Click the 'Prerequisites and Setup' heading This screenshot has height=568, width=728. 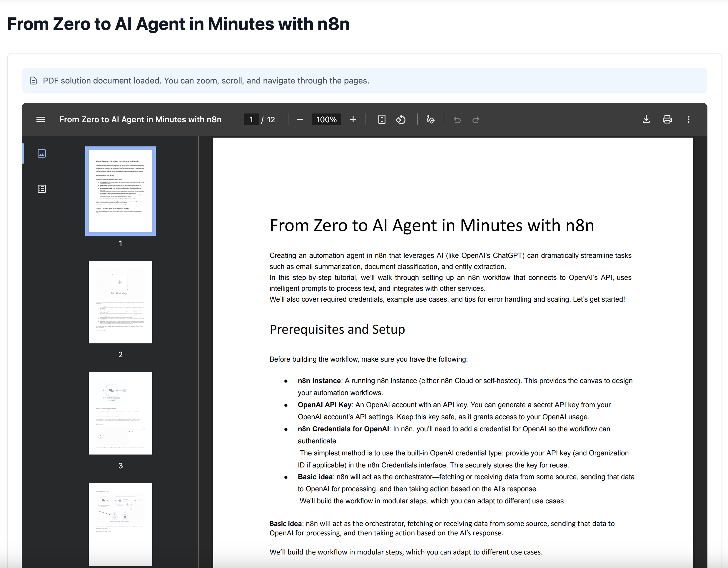pos(337,329)
